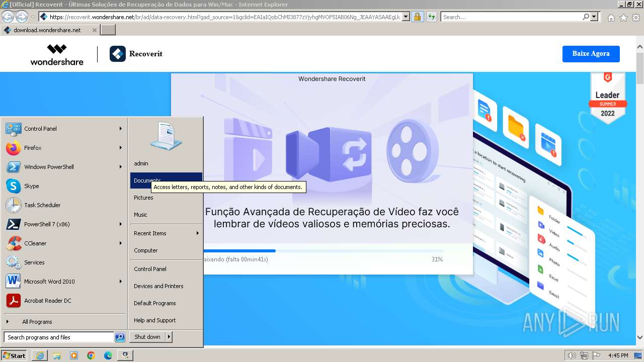Click the Internet Explorer Forward arrow button
The width and height of the screenshot is (644, 362).
tap(22, 17)
